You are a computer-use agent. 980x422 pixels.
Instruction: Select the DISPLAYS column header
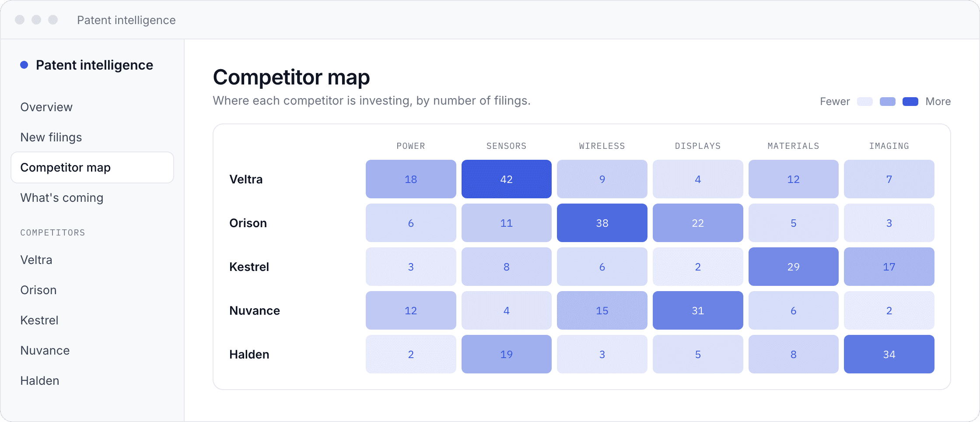point(698,146)
